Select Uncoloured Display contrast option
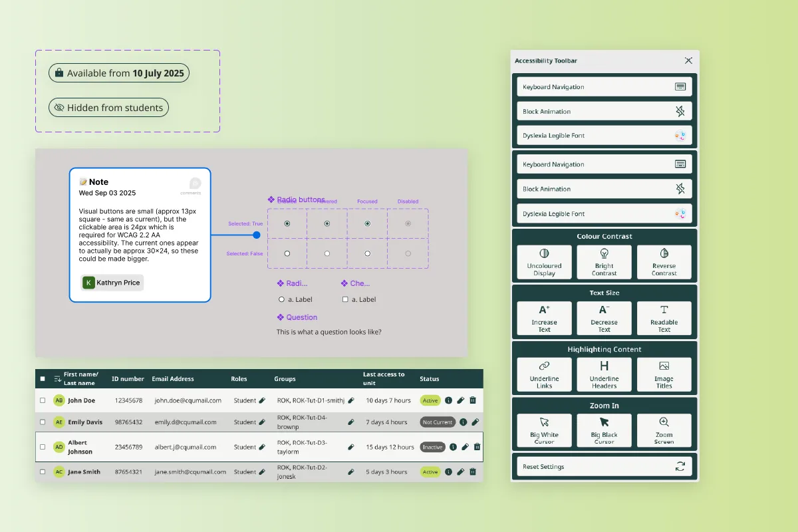 pos(544,262)
